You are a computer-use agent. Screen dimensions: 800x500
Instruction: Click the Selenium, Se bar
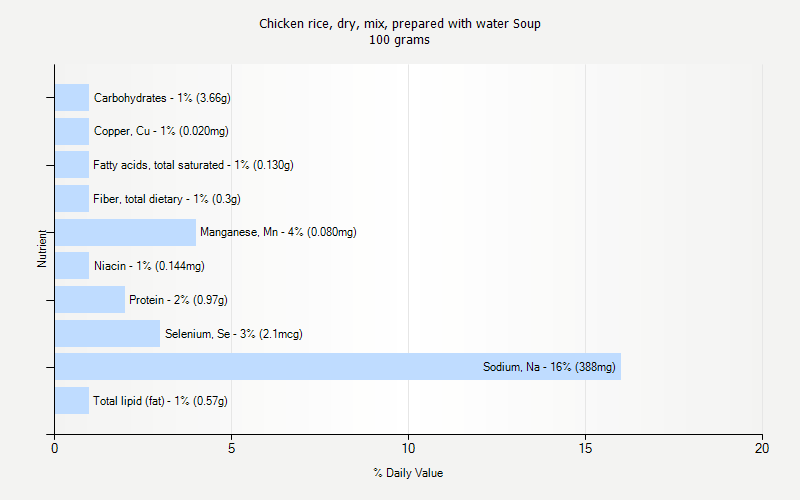(107, 333)
